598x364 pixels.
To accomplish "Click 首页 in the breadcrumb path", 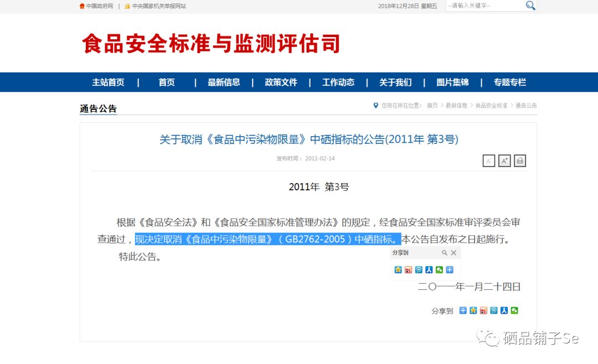I will coord(432,106).
